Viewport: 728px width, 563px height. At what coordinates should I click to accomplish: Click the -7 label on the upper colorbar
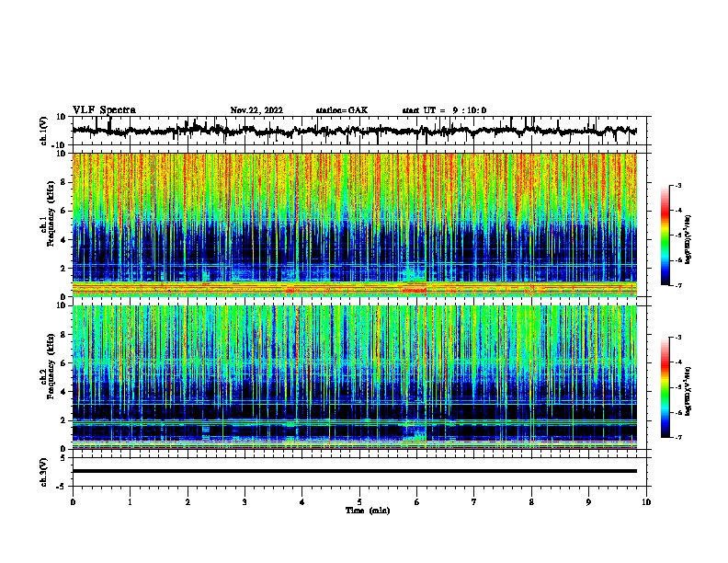point(677,285)
